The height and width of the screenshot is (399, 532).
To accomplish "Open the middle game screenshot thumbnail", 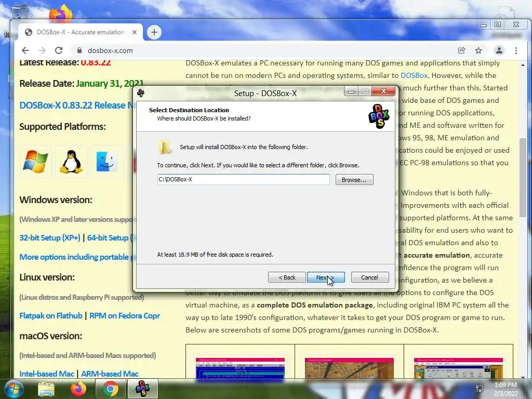I will (x=349, y=368).
